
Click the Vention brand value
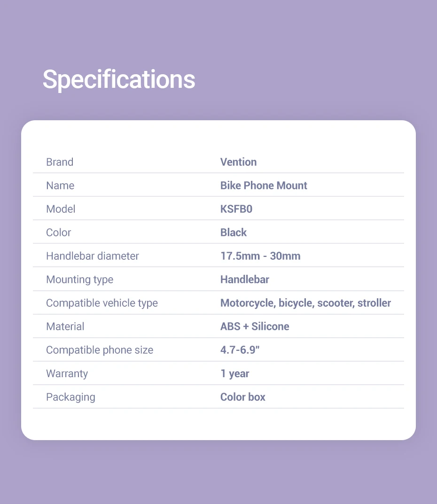tap(238, 162)
